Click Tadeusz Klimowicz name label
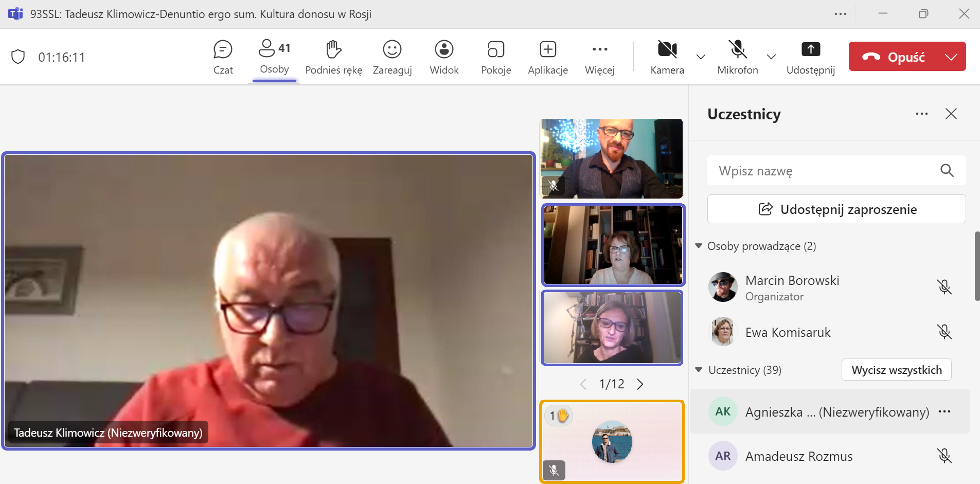Image resolution: width=980 pixels, height=484 pixels. (x=108, y=433)
